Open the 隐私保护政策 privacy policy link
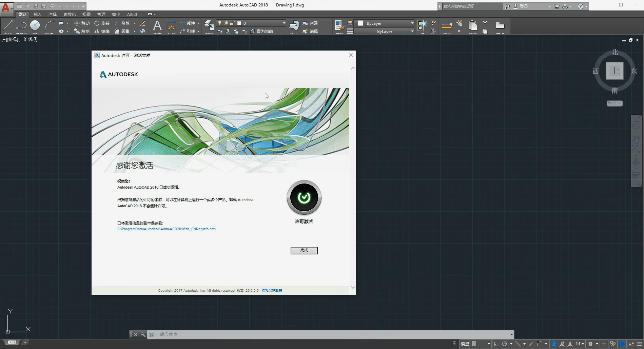The width and height of the screenshot is (644, 349). (272, 290)
